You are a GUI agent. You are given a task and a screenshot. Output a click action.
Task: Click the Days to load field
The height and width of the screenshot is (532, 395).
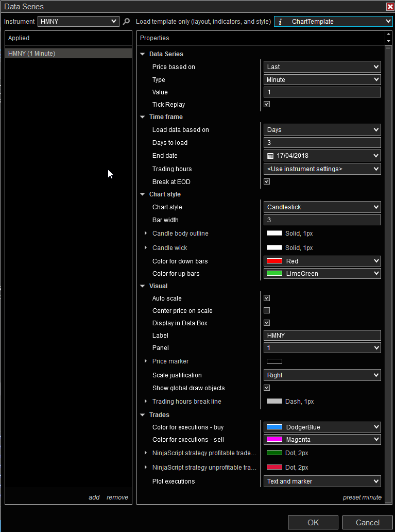[322, 142]
